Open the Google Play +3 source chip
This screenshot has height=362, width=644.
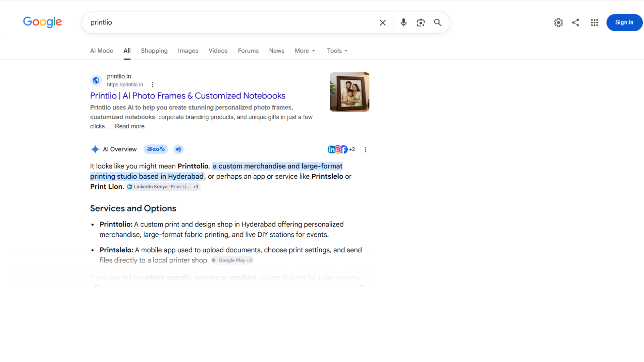click(232, 260)
